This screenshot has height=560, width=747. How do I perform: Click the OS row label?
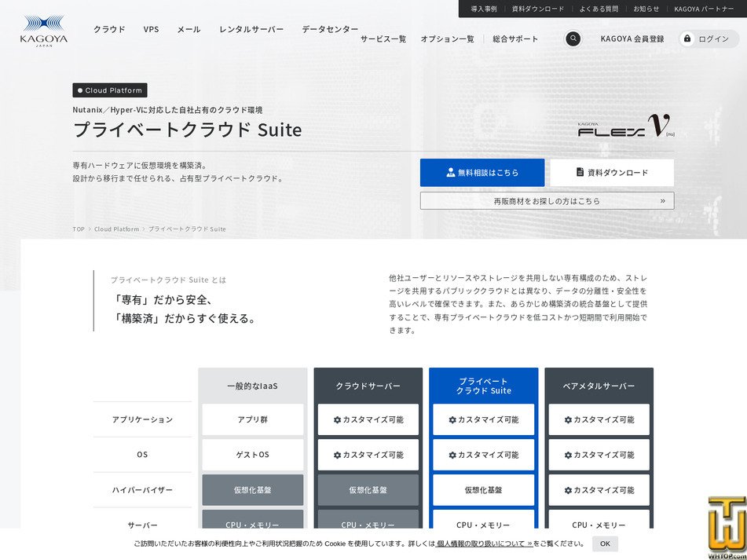pos(142,455)
